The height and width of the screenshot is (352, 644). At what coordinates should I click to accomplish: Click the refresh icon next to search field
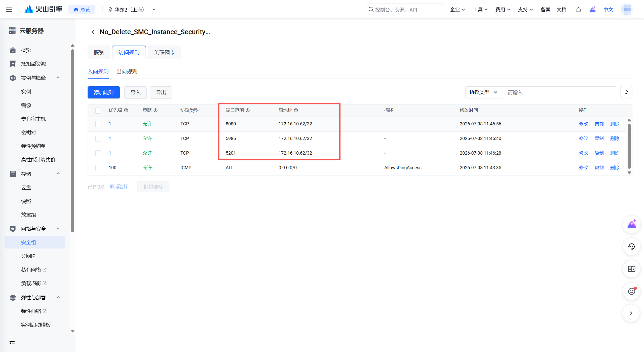click(626, 92)
